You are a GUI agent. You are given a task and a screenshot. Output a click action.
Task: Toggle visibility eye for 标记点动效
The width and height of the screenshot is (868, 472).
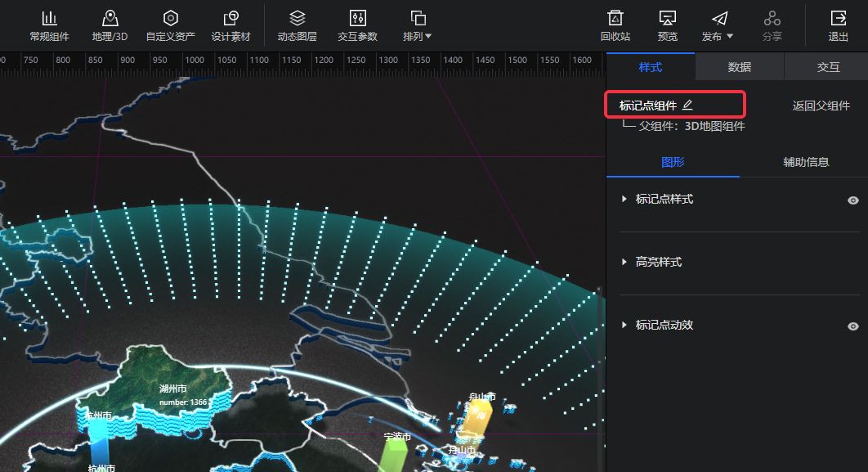[853, 326]
